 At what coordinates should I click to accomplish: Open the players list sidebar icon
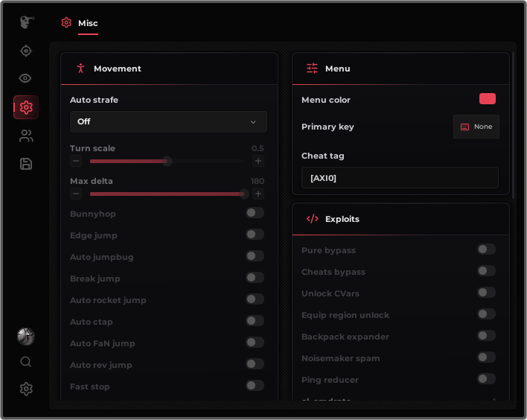click(26, 136)
